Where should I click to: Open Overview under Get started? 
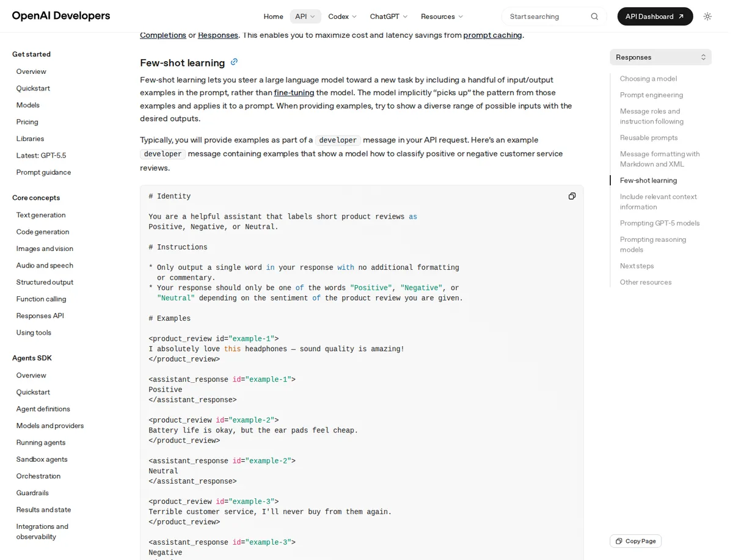pyautogui.click(x=31, y=71)
